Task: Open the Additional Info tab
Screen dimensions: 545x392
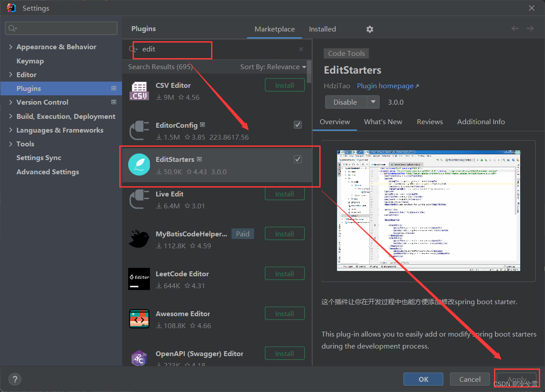Action: (481, 122)
